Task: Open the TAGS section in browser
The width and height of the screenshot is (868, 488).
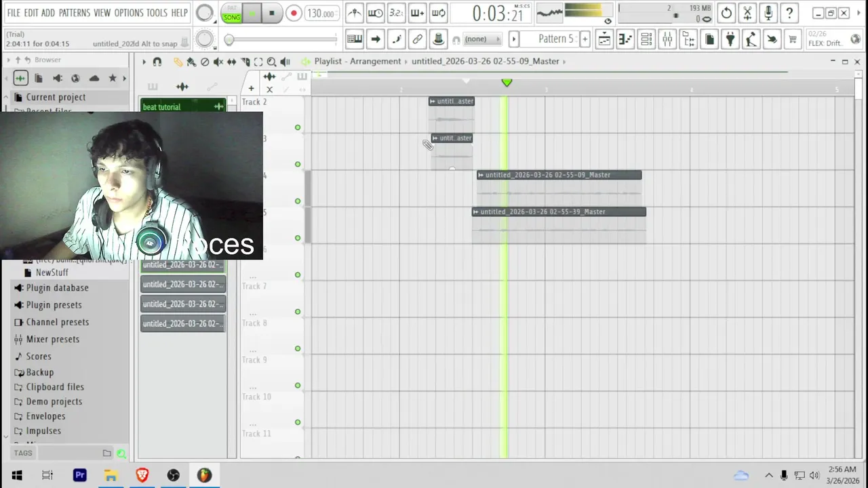Action: tap(23, 453)
